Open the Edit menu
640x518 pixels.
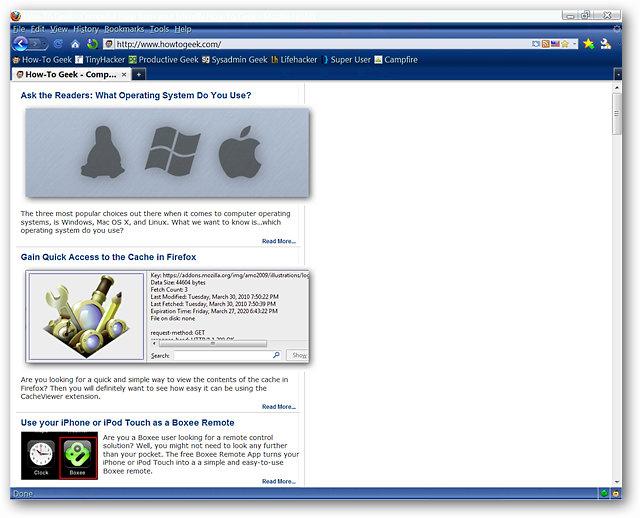(38, 29)
